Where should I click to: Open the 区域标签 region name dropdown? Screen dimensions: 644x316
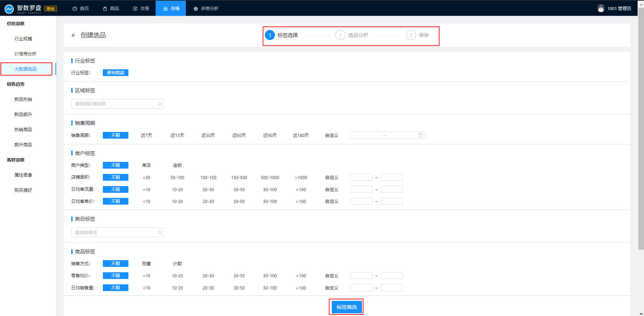point(114,104)
